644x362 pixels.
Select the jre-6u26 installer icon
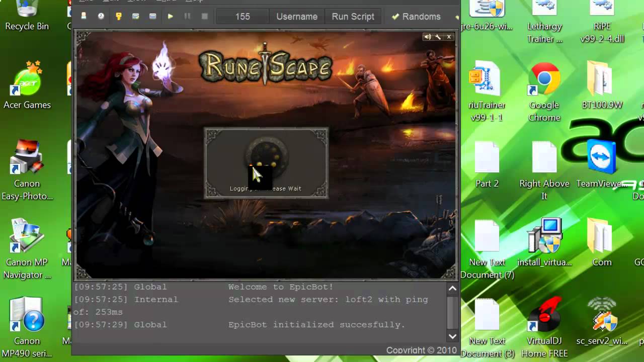[x=487, y=16]
